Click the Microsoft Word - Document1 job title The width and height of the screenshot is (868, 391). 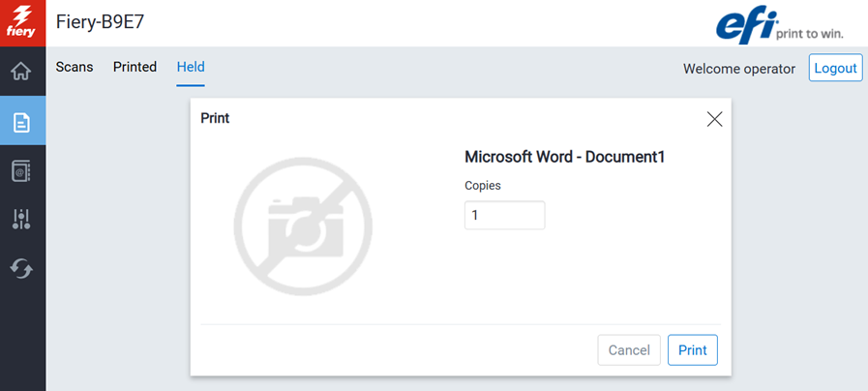pyautogui.click(x=564, y=157)
